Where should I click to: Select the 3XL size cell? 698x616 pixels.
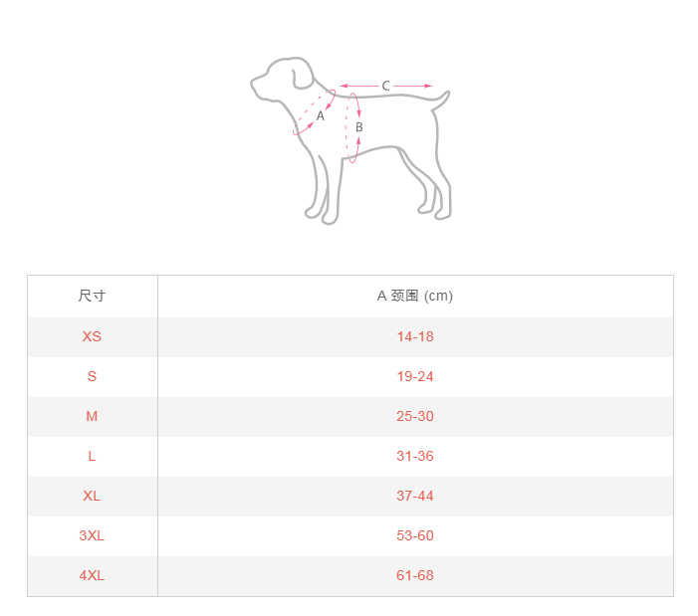pyautogui.click(x=92, y=535)
